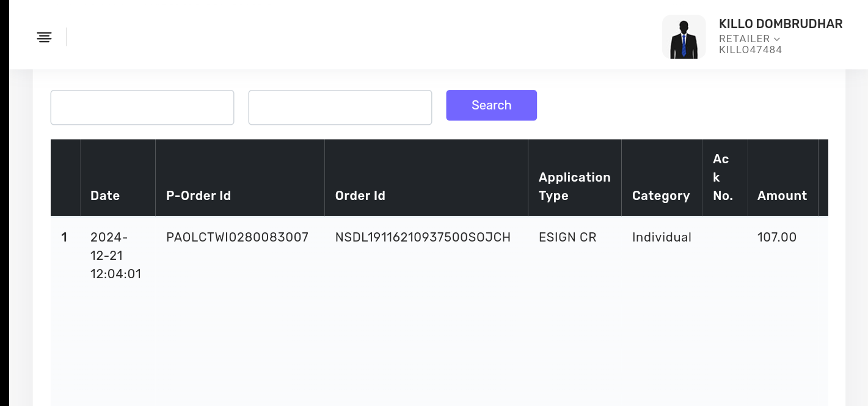Open the KILLO DOMBRUDHAR account name
868x406 pixels.
click(780, 24)
